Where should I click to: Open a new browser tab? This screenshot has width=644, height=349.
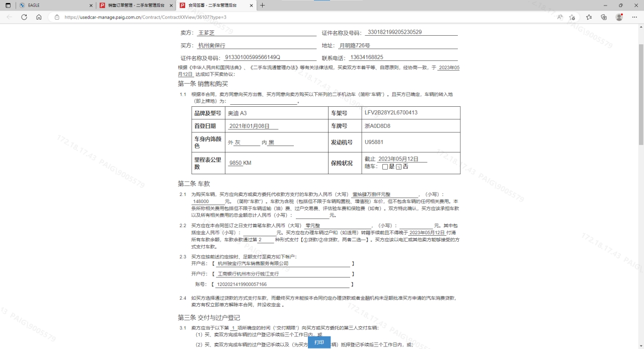(x=262, y=5)
